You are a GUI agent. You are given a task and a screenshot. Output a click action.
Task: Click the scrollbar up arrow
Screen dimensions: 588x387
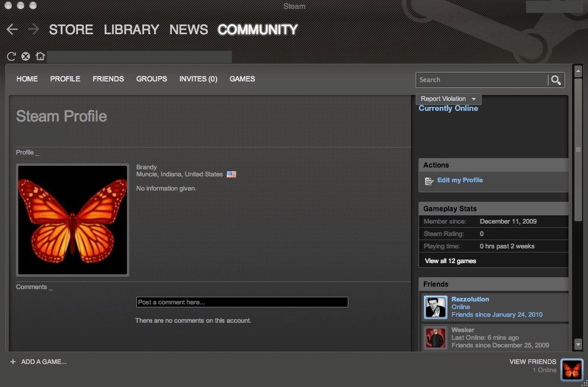(578, 71)
